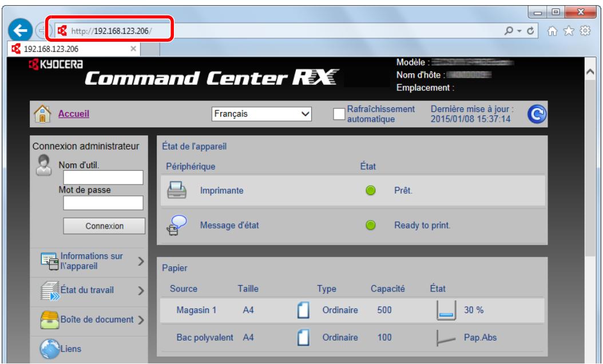603x364 pixels.
Task: Click the Magasin 1 source entry
Action: click(x=196, y=310)
